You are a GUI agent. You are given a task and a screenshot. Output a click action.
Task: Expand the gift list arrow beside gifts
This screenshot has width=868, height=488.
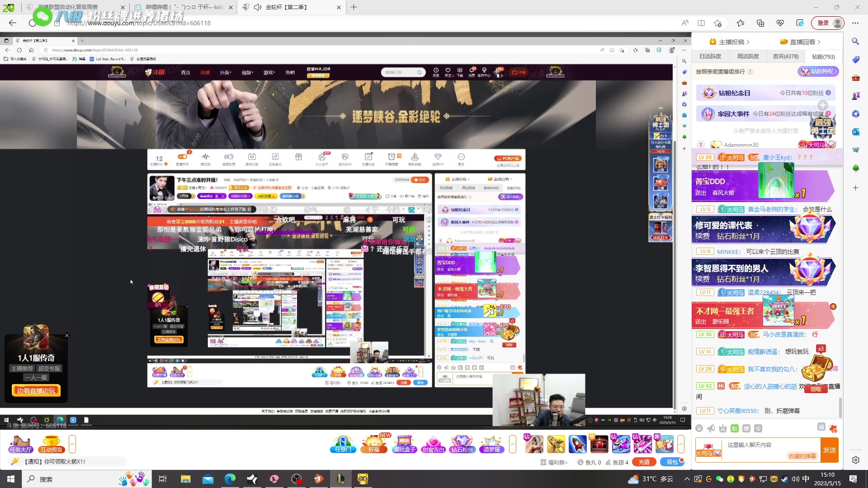click(680, 444)
